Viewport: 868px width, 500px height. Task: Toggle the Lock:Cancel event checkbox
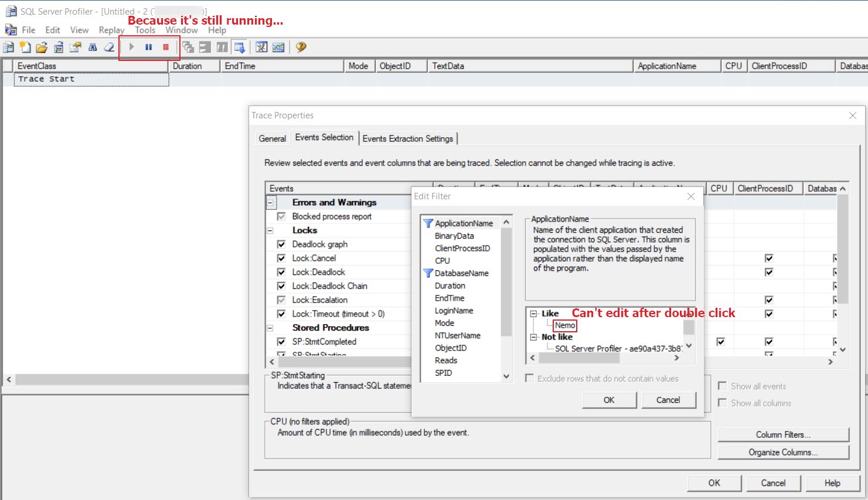281,258
